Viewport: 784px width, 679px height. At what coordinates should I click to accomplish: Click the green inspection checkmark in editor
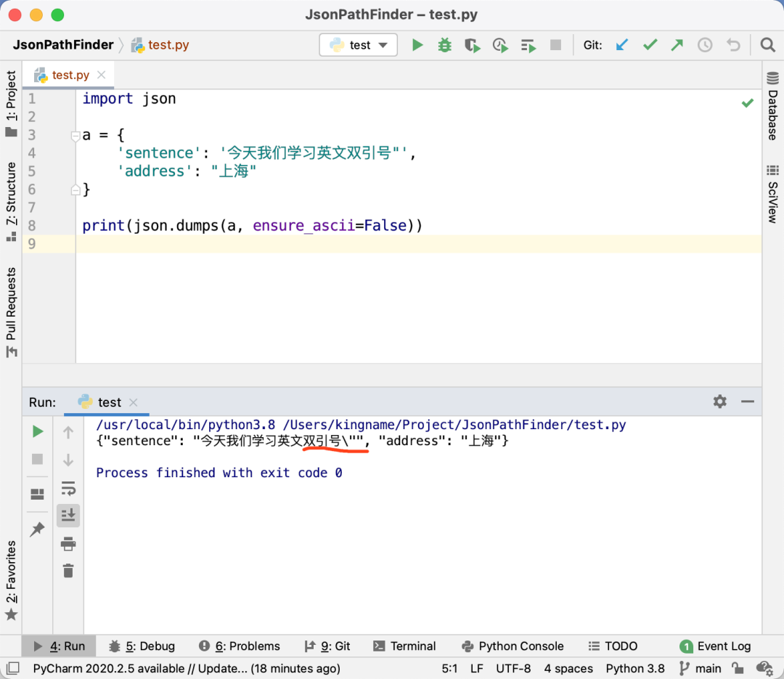pos(748,103)
